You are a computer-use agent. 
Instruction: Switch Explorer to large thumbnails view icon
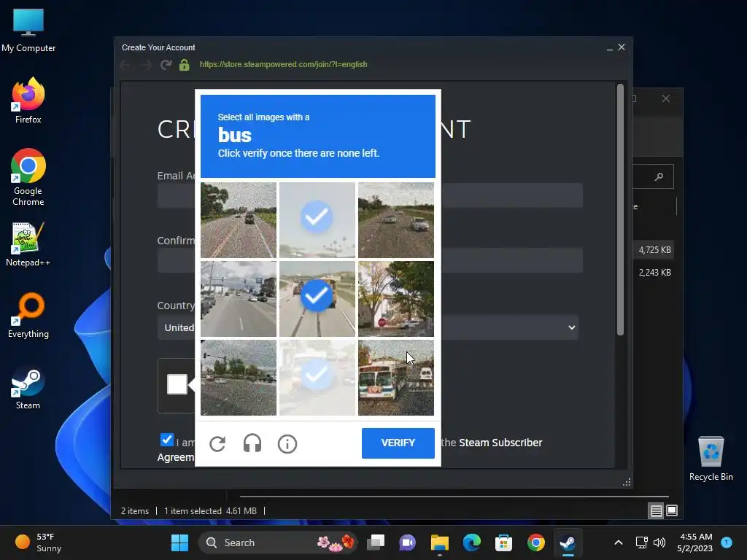coord(672,510)
